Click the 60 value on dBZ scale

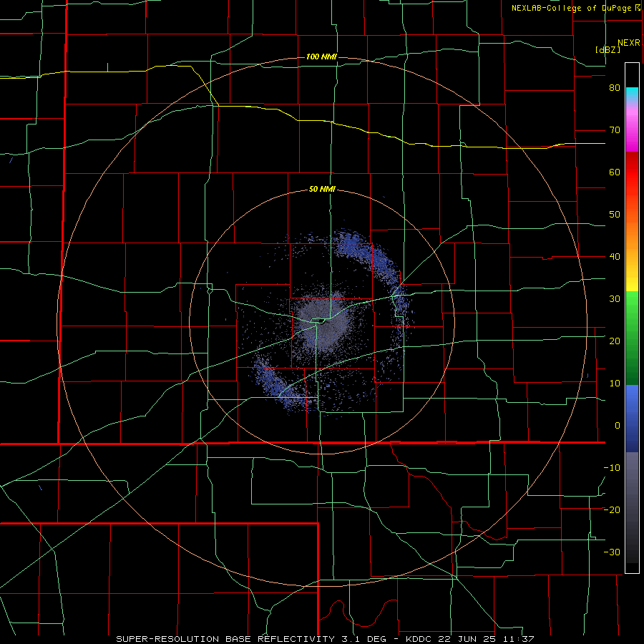click(615, 172)
